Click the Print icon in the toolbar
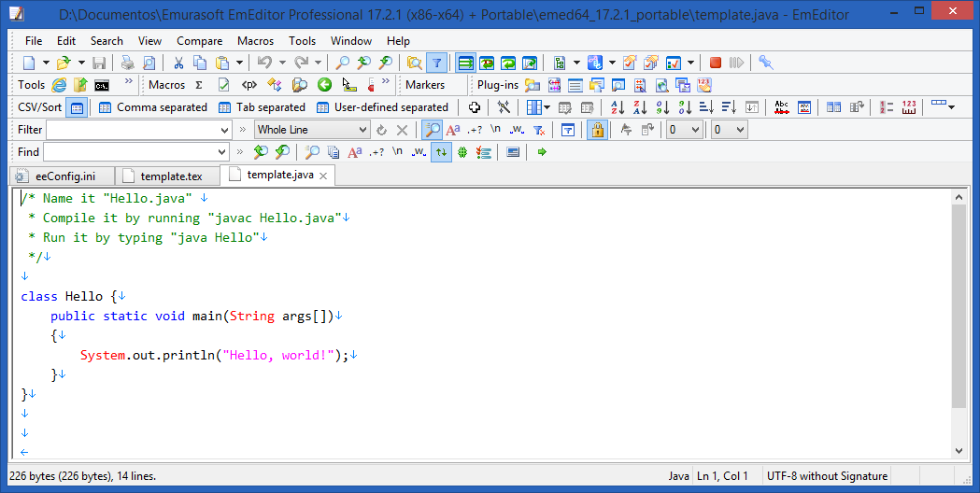The image size is (980, 493). [x=128, y=63]
